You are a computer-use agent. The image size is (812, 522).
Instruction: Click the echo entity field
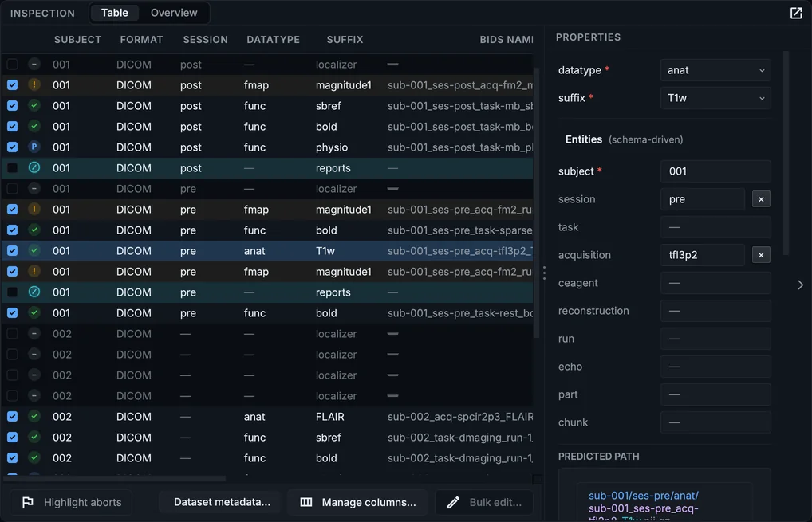(715, 367)
